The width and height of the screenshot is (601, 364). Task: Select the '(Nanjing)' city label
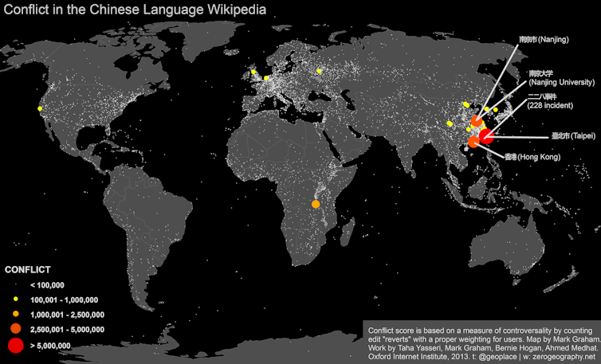[x=553, y=40]
